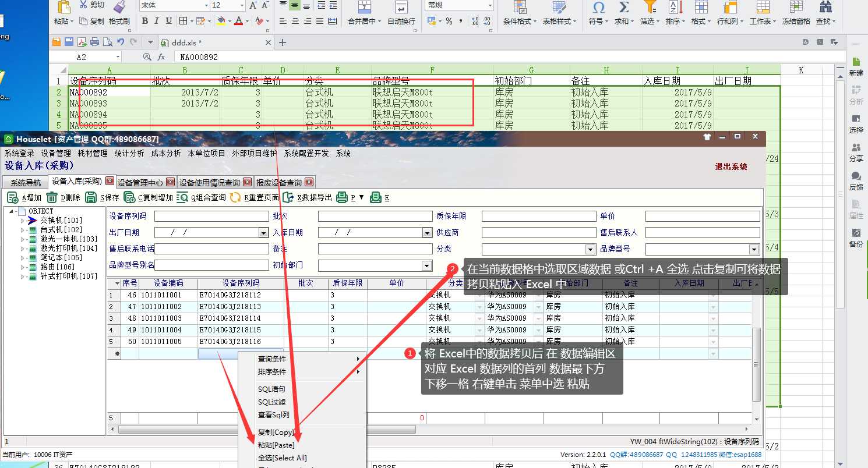868x468 pixels.
Task: Select cell NA000893 in Excel sheet
Action: (x=110, y=103)
